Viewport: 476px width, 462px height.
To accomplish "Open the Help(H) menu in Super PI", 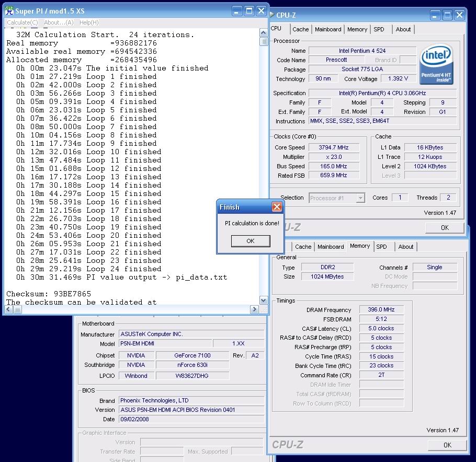I will point(89,22).
